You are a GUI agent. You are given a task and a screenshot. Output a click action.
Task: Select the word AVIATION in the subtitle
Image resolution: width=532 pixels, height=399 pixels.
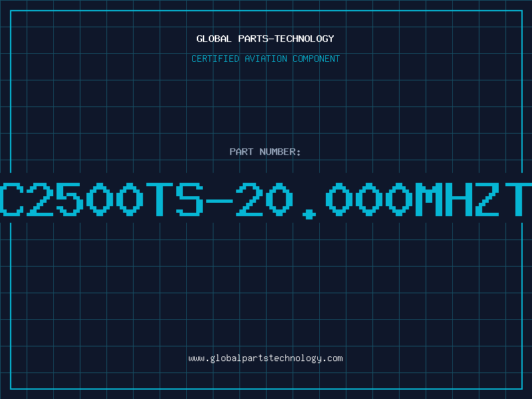coord(266,59)
